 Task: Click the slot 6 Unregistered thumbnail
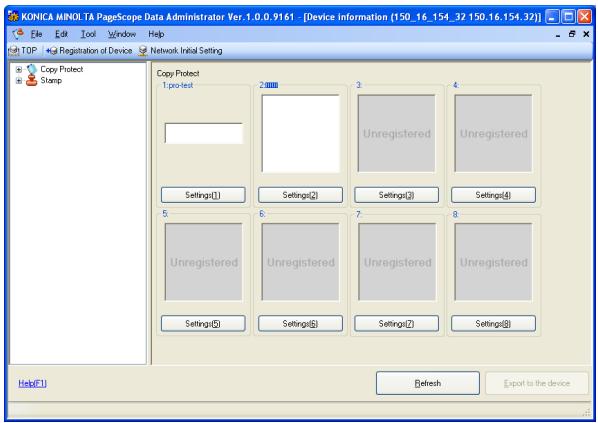pyautogui.click(x=301, y=262)
